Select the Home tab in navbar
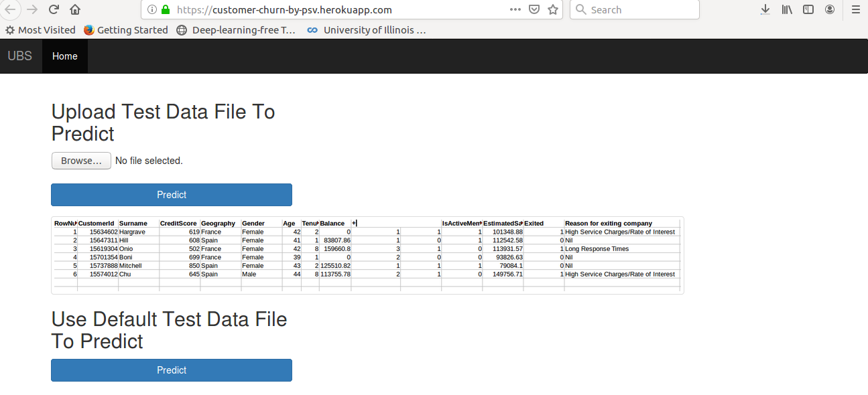868x395 pixels. pyautogui.click(x=64, y=56)
